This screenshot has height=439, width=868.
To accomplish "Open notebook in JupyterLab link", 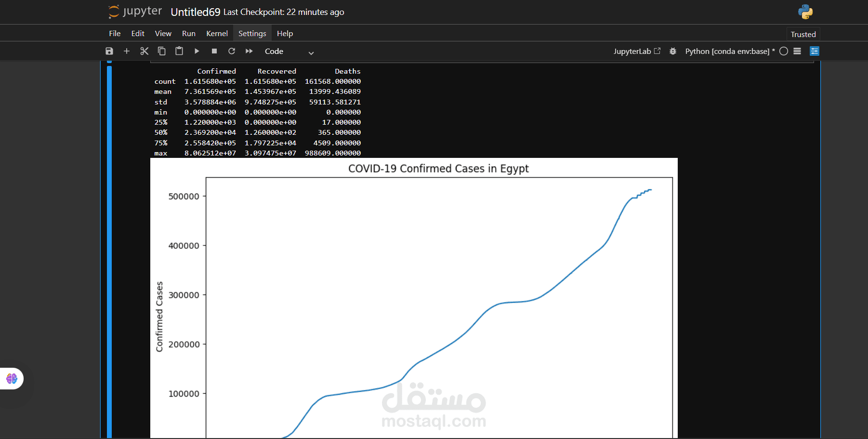I will 637,51.
